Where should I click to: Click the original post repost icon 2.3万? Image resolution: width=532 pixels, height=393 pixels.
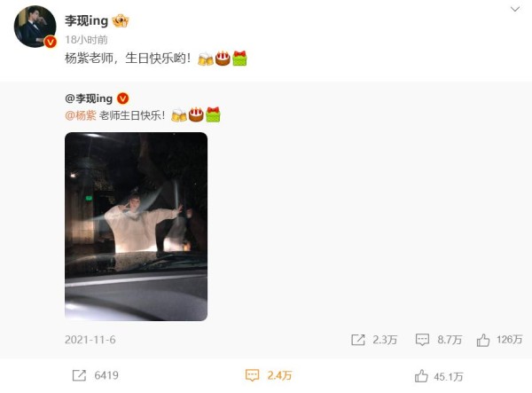click(x=358, y=340)
